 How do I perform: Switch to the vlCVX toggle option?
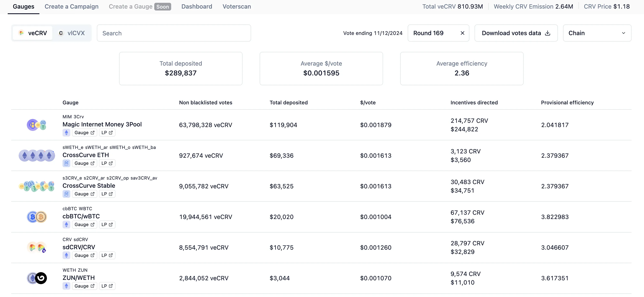coord(72,33)
